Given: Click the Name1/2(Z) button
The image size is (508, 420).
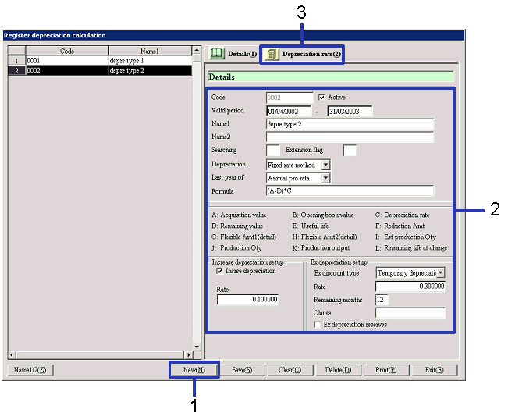Looking at the screenshot, I should coord(30,370).
